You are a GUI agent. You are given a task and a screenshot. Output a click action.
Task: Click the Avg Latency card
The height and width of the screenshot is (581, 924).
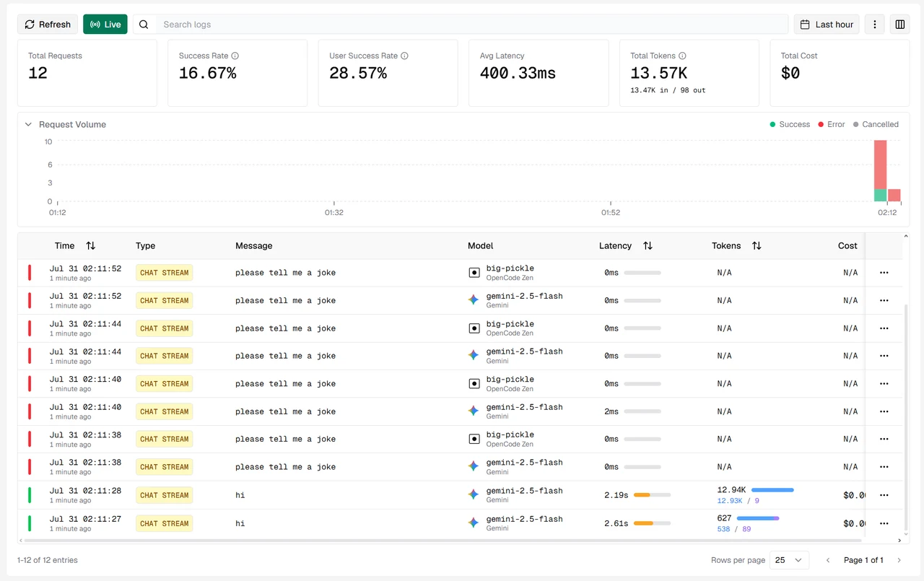tap(539, 73)
